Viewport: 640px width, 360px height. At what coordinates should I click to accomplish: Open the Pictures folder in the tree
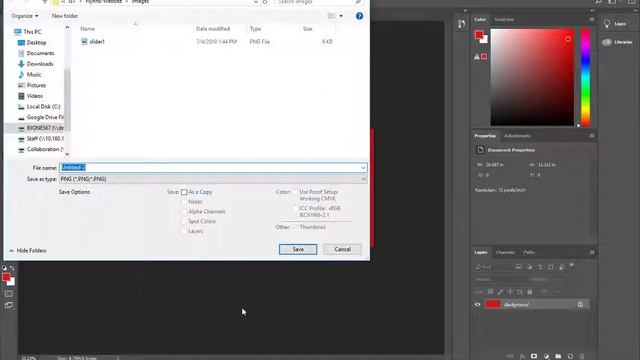[x=36, y=85]
